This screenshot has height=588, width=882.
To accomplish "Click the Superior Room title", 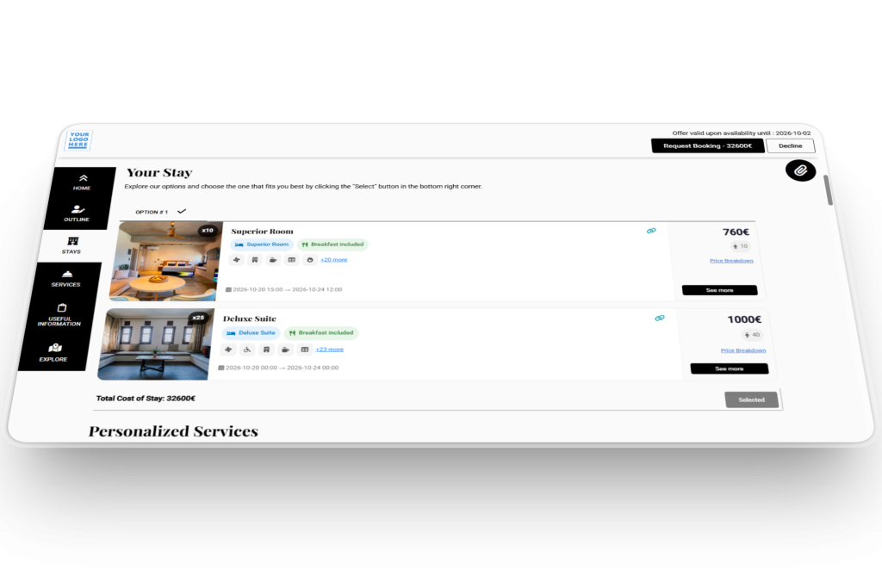I will (x=262, y=231).
